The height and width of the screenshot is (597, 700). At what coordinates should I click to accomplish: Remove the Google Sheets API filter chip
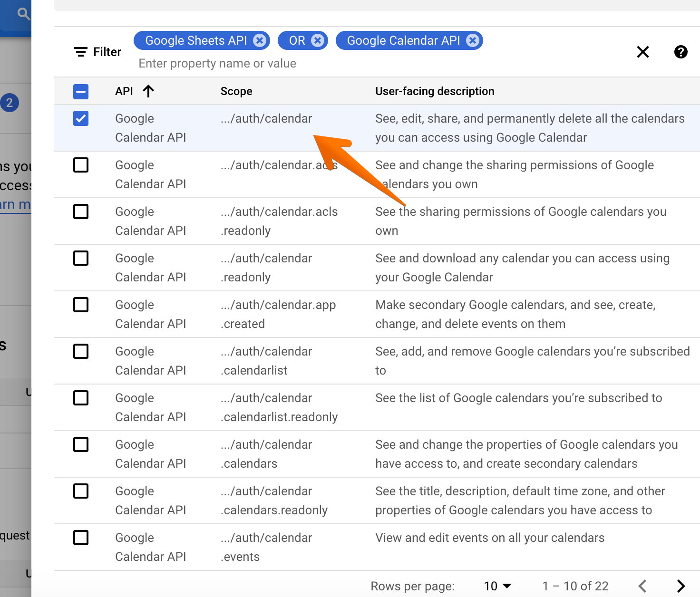click(260, 40)
